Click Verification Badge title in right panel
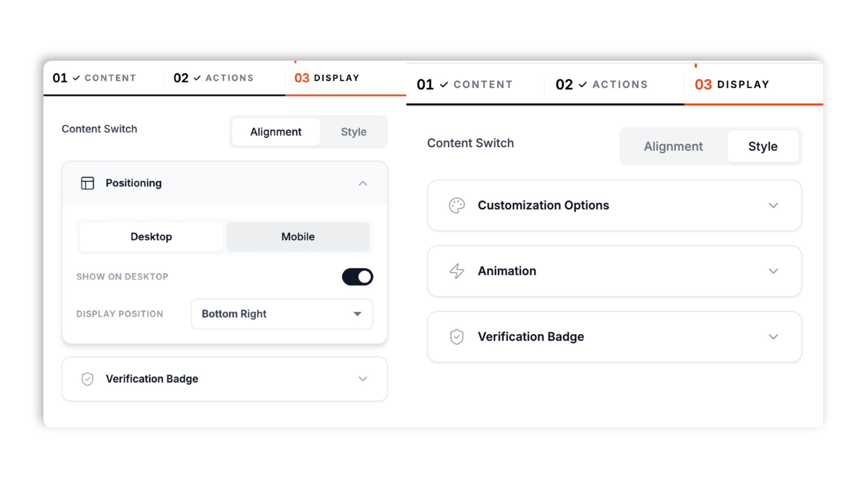This screenshot has width=868, height=488. point(531,337)
